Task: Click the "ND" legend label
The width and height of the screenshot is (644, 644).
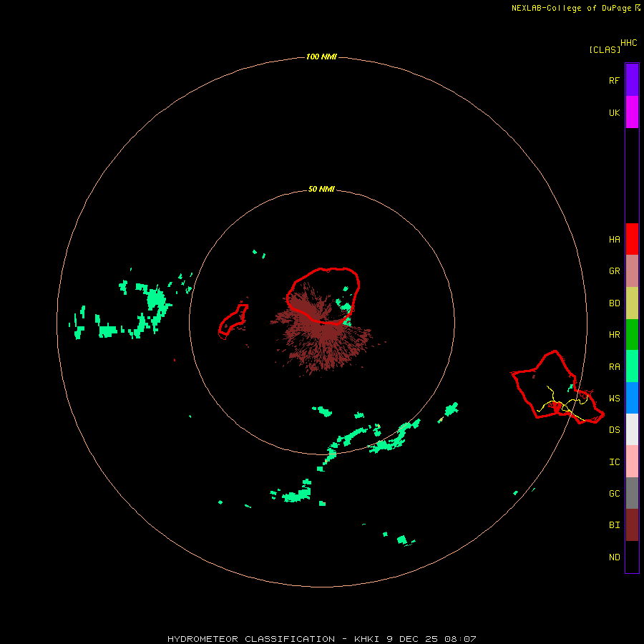Action: coord(614,557)
